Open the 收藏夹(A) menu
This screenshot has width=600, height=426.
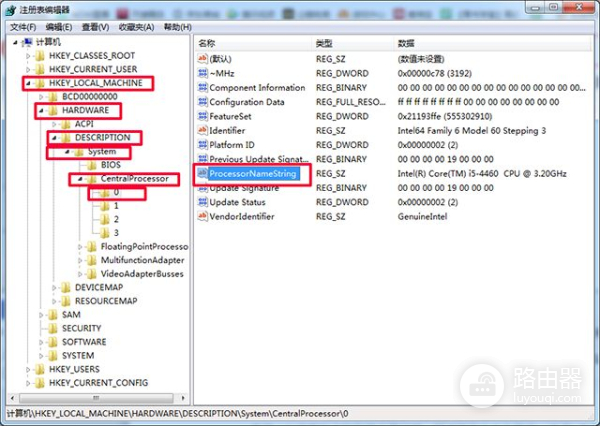[136, 27]
